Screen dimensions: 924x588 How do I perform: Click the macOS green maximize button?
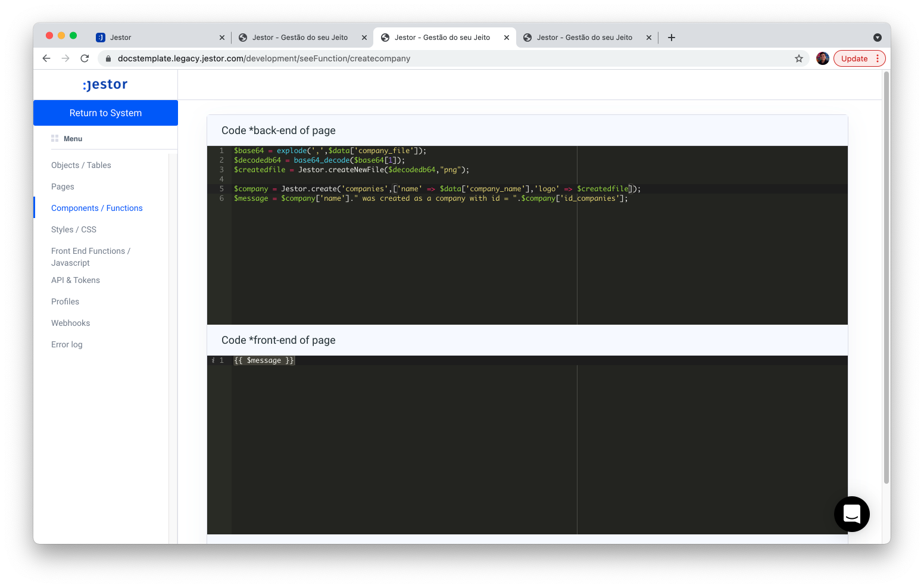click(73, 36)
